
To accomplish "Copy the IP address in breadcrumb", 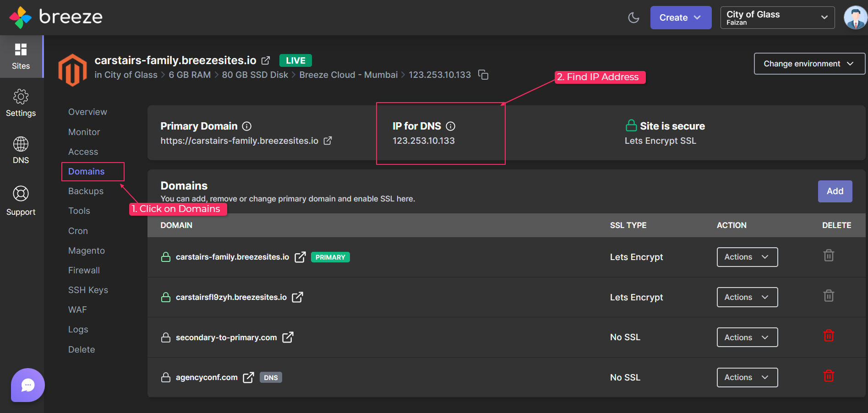I will (x=483, y=75).
